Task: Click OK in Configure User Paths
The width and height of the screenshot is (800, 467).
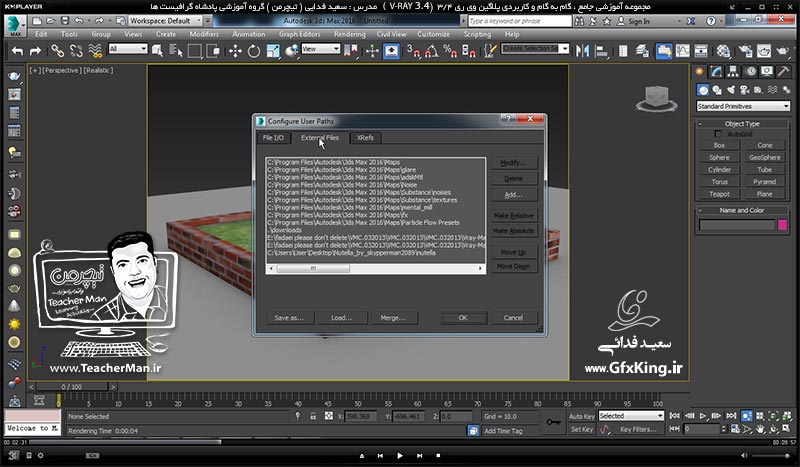Action: pos(463,317)
